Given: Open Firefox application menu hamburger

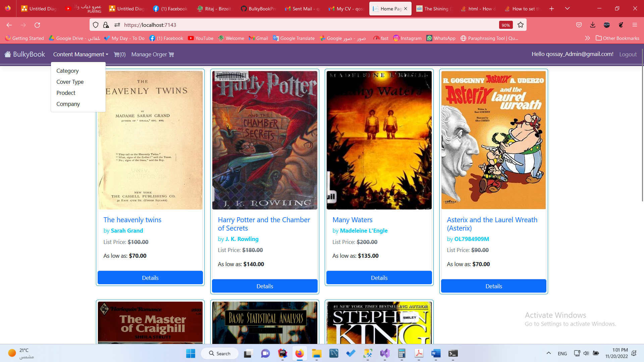Looking at the screenshot, I should [635, 25].
